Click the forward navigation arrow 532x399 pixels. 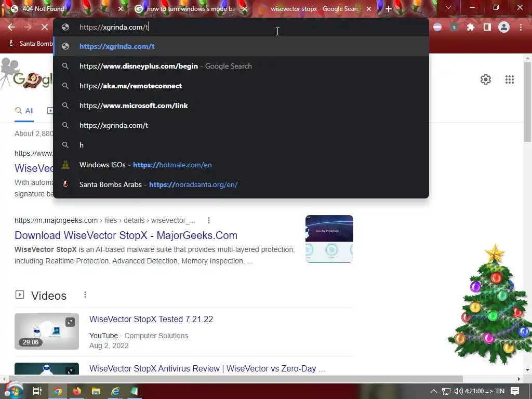(28, 27)
